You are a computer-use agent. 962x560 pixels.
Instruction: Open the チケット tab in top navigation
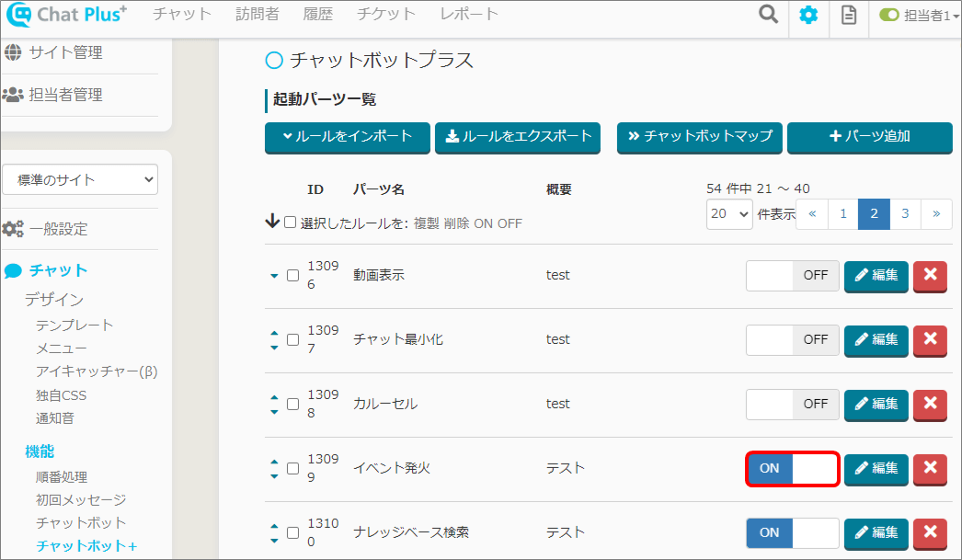click(x=386, y=14)
